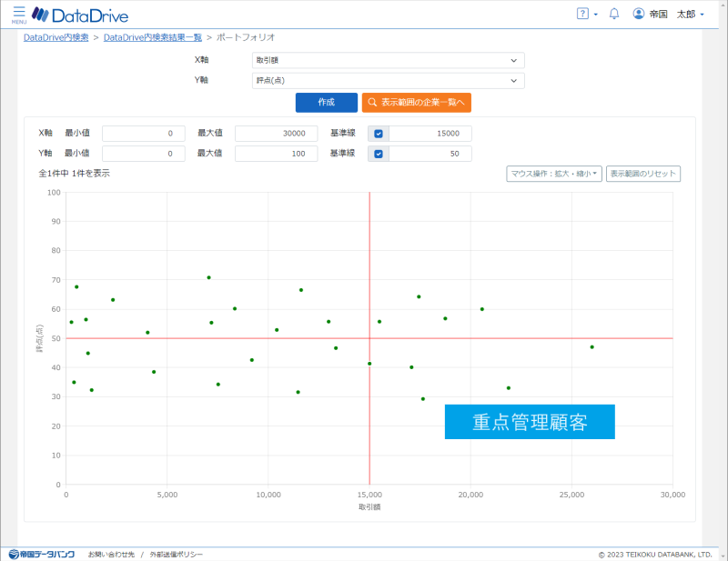This screenshot has width=728, height=561.
Task: Click the 全1件中 1件を表示 text
Action: [x=74, y=174]
